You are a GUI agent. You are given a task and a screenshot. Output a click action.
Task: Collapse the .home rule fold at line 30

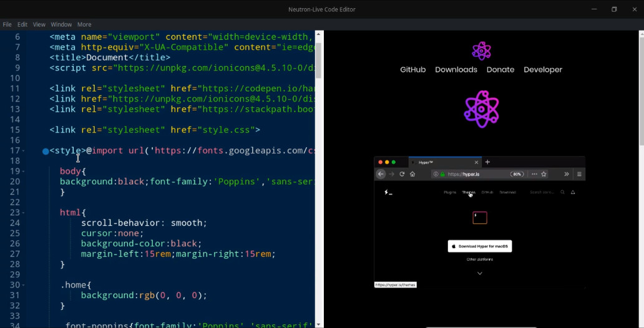pyautogui.click(x=24, y=285)
